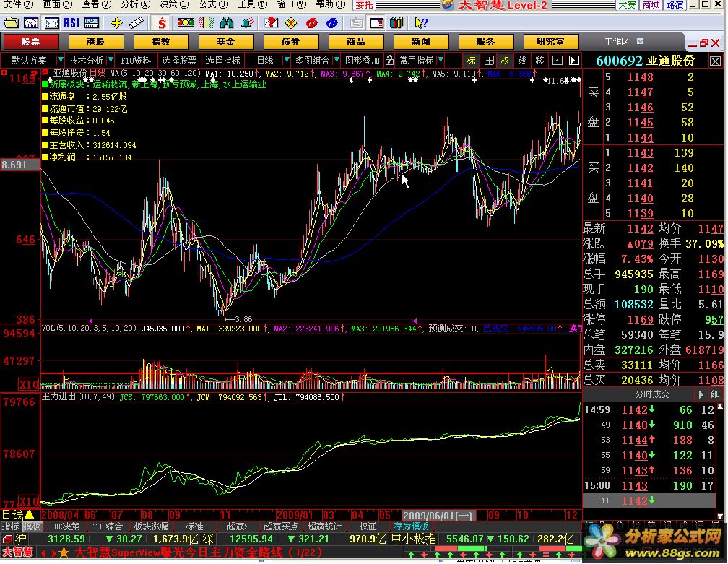The image size is (728, 564).
Task: Close the 600692 亚通股份 quote panel
Action: pyautogui.click(x=716, y=61)
